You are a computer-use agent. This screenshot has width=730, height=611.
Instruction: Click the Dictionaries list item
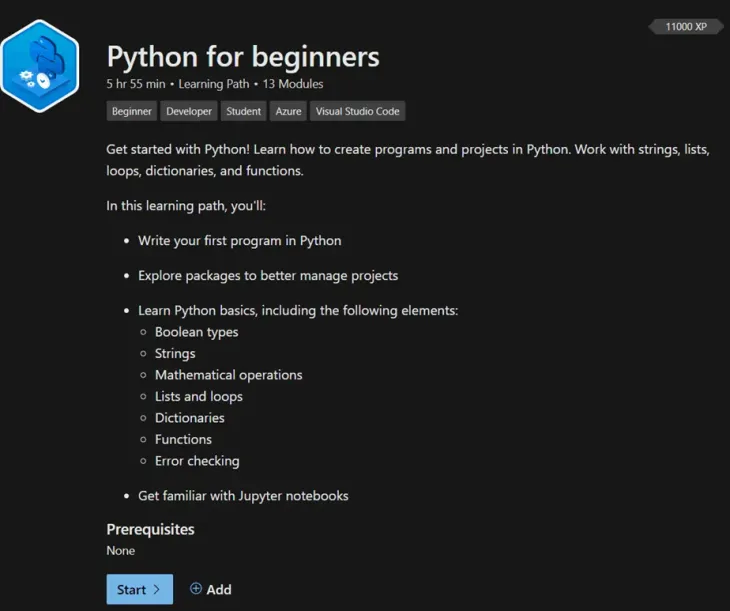coord(189,418)
